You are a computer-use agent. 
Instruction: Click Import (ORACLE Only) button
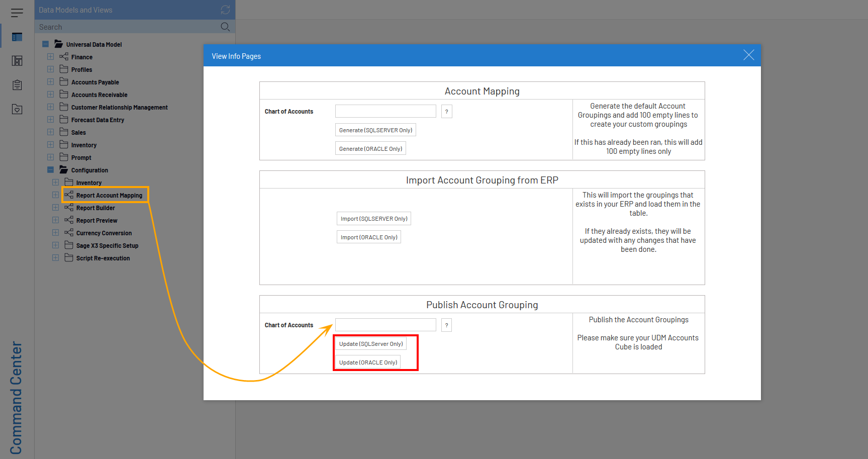[x=369, y=237]
